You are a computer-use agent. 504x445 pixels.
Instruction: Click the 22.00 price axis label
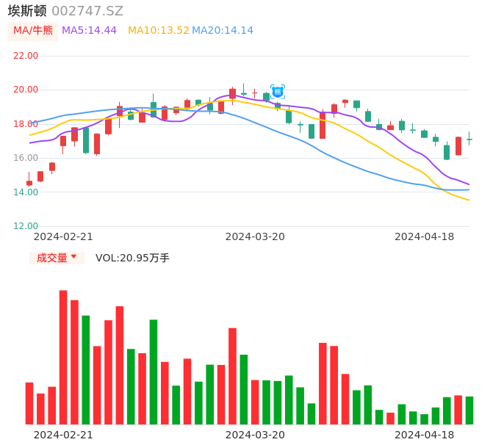coord(26,56)
